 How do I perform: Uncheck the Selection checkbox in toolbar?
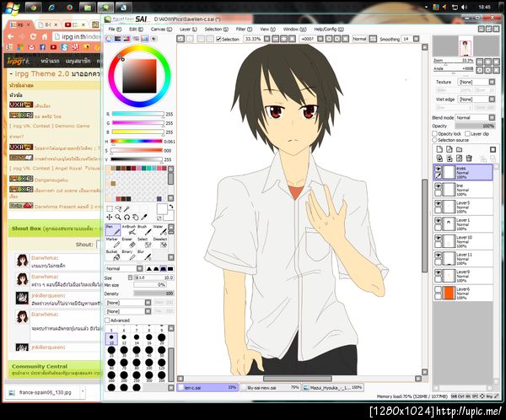pos(218,39)
